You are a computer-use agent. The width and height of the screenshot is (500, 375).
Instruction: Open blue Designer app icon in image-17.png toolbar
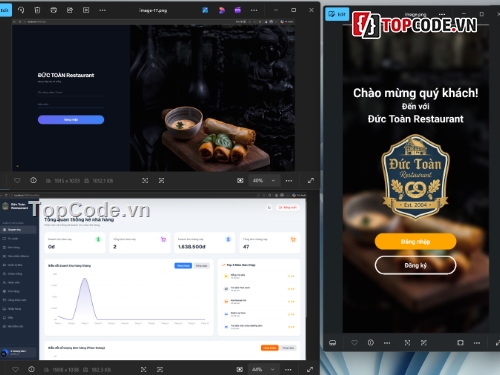click(x=205, y=10)
